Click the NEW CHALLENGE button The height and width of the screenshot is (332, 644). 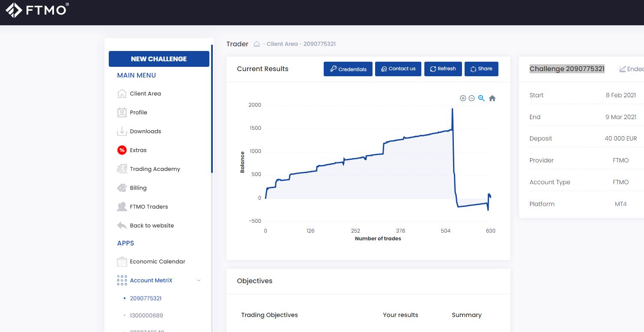click(x=159, y=59)
